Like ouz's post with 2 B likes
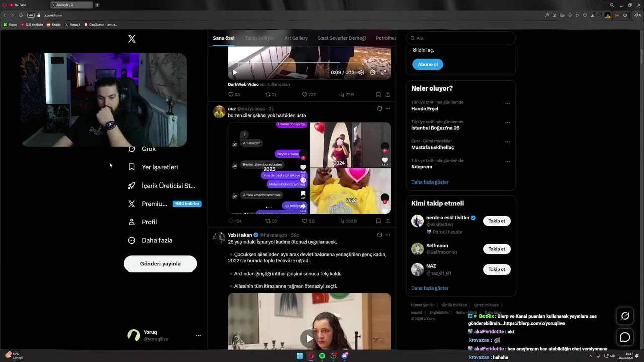Image resolution: width=644 pixels, height=362 pixels. 308,221
